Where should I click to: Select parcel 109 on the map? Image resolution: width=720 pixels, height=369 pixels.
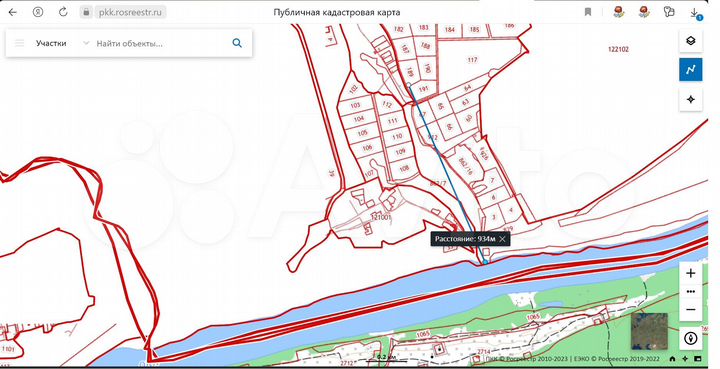[x=400, y=151]
